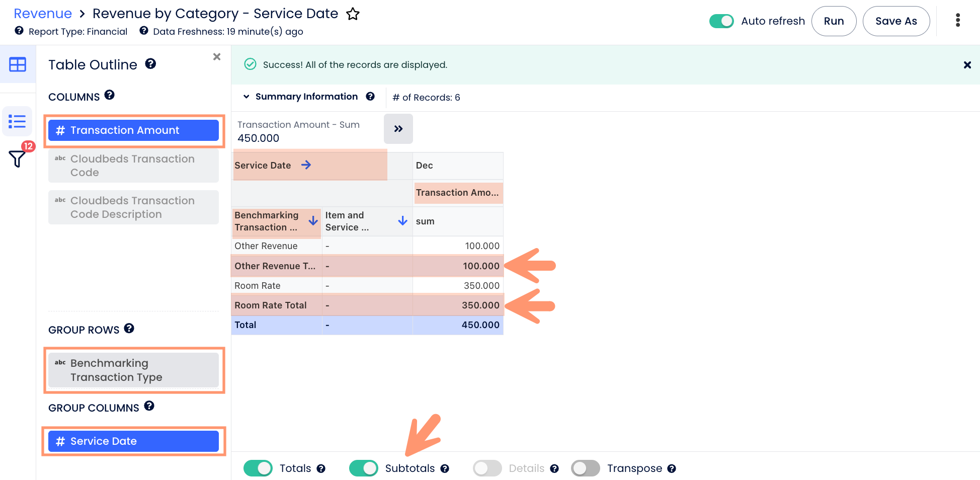Image resolution: width=980 pixels, height=480 pixels.
Task: Star this report as a favorite
Action: point(353,14)
